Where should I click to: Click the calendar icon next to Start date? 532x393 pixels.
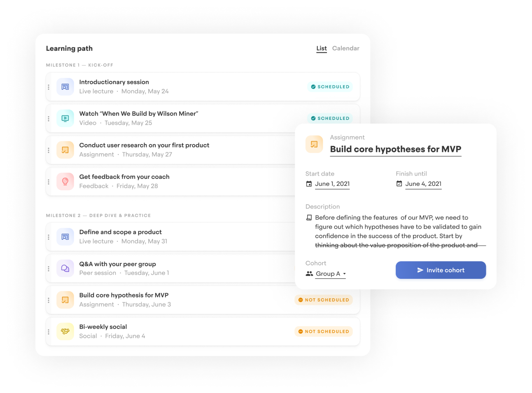[309, 184]
